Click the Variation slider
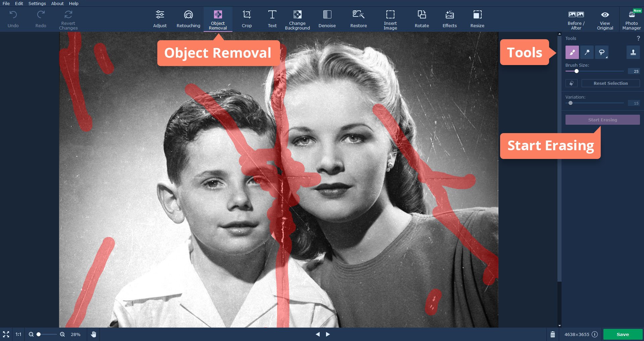This screenshot has height=341, width=644. click(594, 103)
